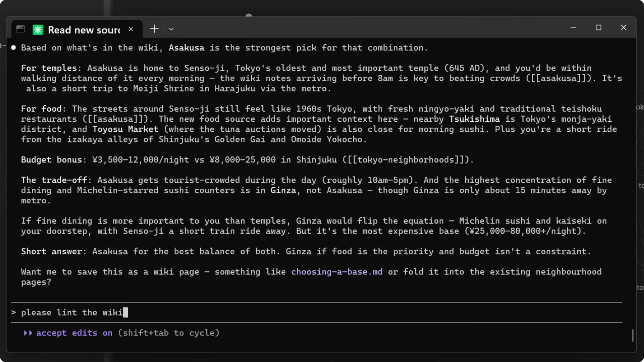Click the bold 'Tsukishima' text
The height and width of the screenshot is (362, 644).
(x=474, y=119)
